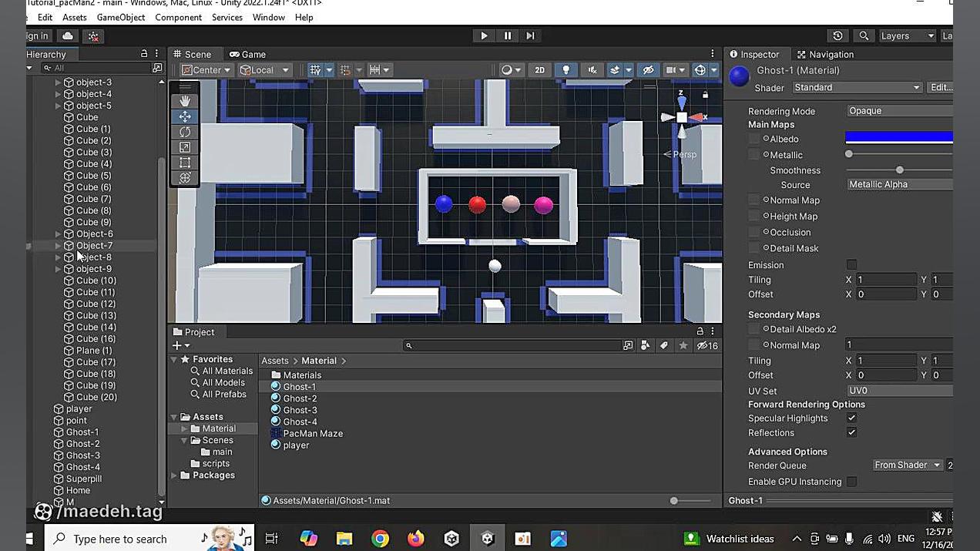Viewport: 980px width, 551px height.
Task: Open the Local rotation dropdown
Action: coord(265,70)
